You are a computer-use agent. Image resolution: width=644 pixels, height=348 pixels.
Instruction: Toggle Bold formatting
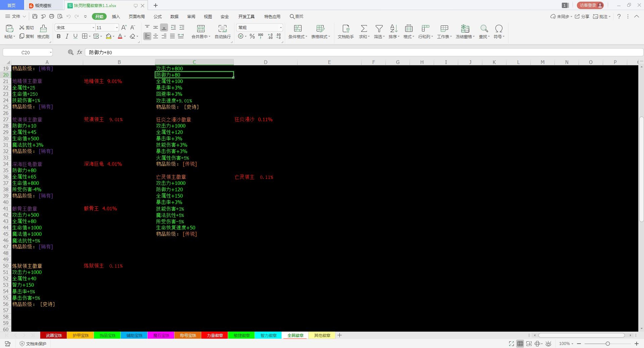(x=59, y=36)
